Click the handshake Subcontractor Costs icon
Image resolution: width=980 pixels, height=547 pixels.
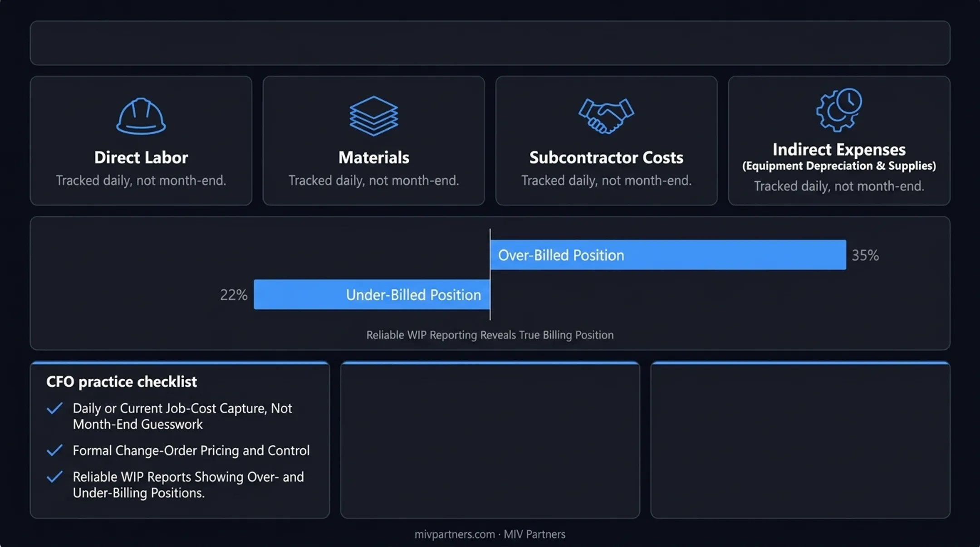click(x=606, y=116)
